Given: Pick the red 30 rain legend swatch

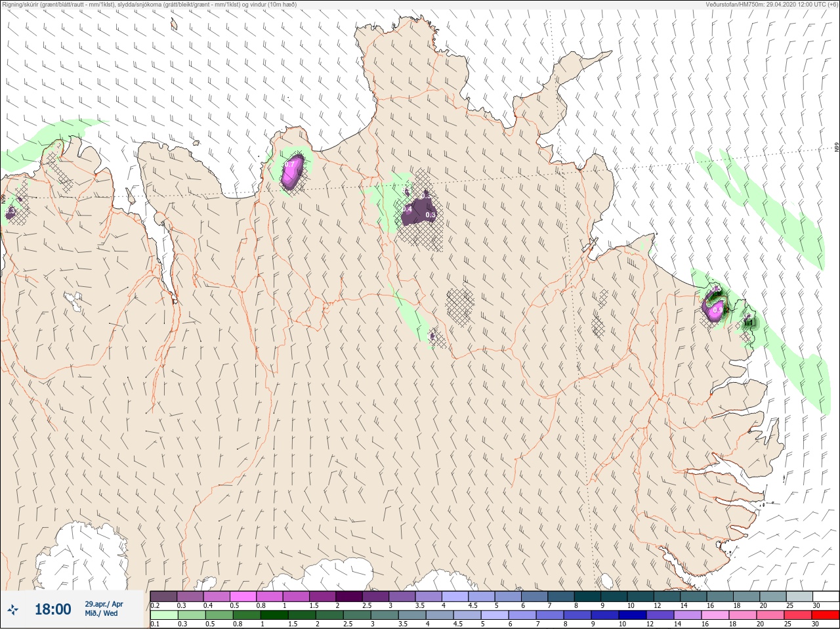Looking at the screenshot, I should [826, 615].
